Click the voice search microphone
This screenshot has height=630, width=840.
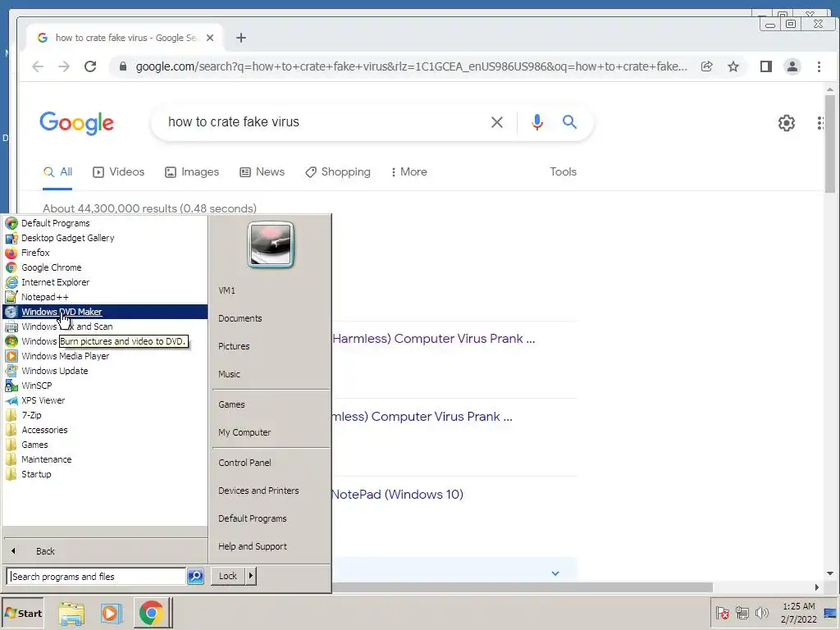(536, 122)
